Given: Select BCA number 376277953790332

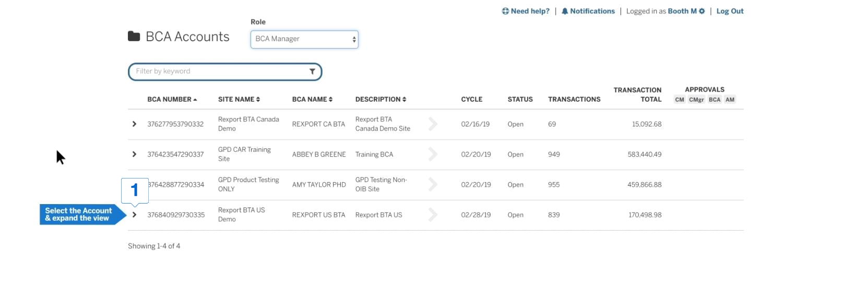Looking at the screenshot, I should (175, 124).
